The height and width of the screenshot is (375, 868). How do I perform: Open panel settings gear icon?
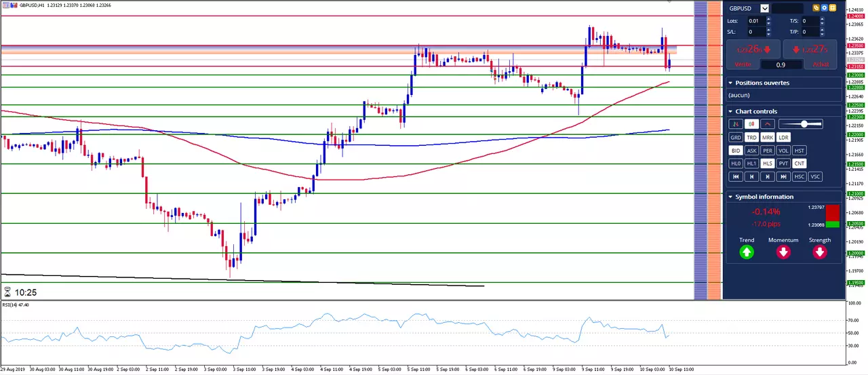824,8
